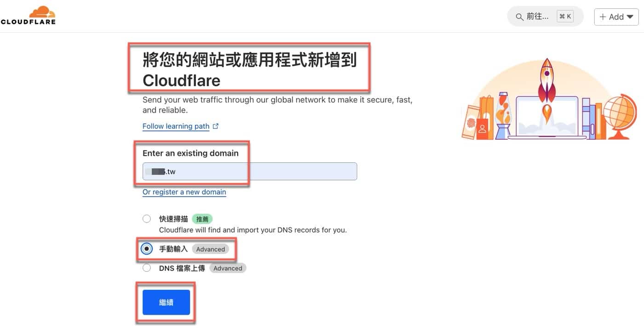Select the 手動輸入 radio option
Screen dimensions: 644x334
tap(146, 249)
